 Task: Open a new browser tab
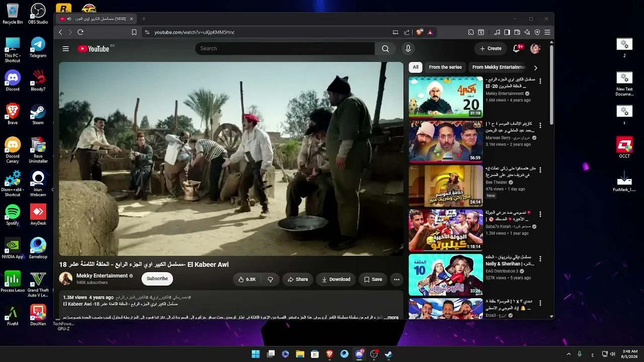point(144,19)
